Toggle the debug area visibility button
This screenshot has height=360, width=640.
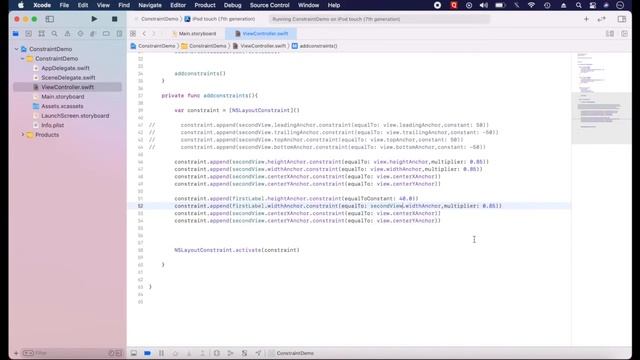pos(134,353)
